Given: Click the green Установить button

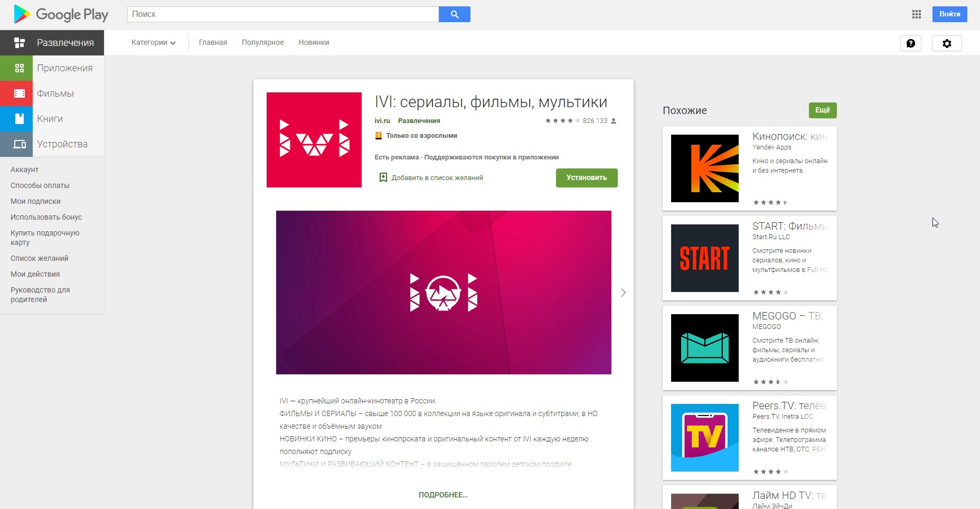Looking at the screenshot, I should [x=587, y=178].
